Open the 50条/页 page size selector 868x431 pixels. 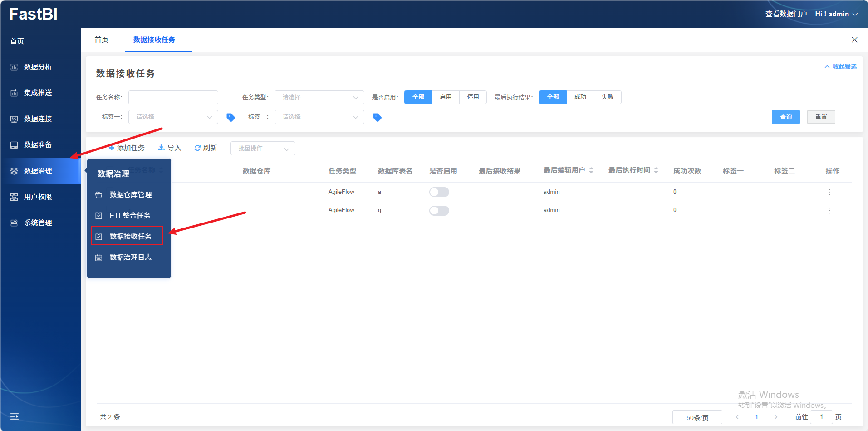coord(697,417)
